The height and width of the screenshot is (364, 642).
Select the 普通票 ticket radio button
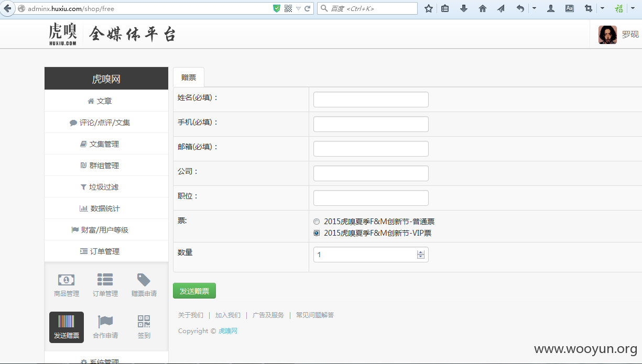pos(317,222)
